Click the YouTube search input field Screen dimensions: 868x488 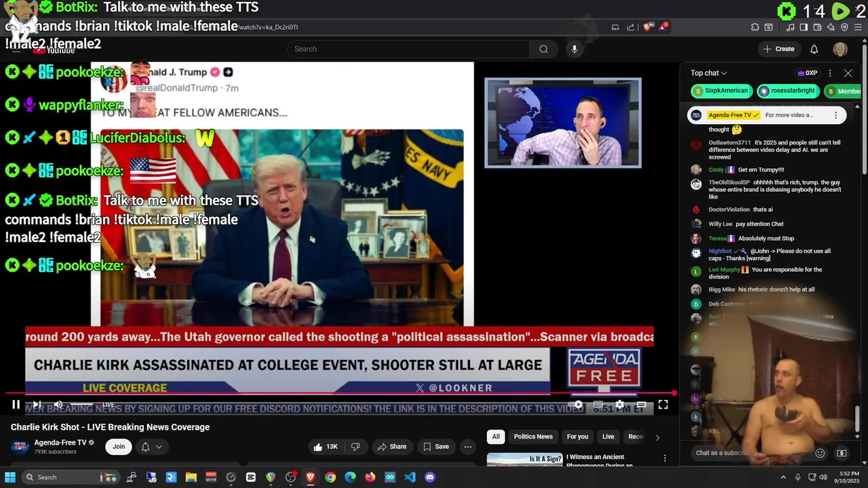coord(408,49)
